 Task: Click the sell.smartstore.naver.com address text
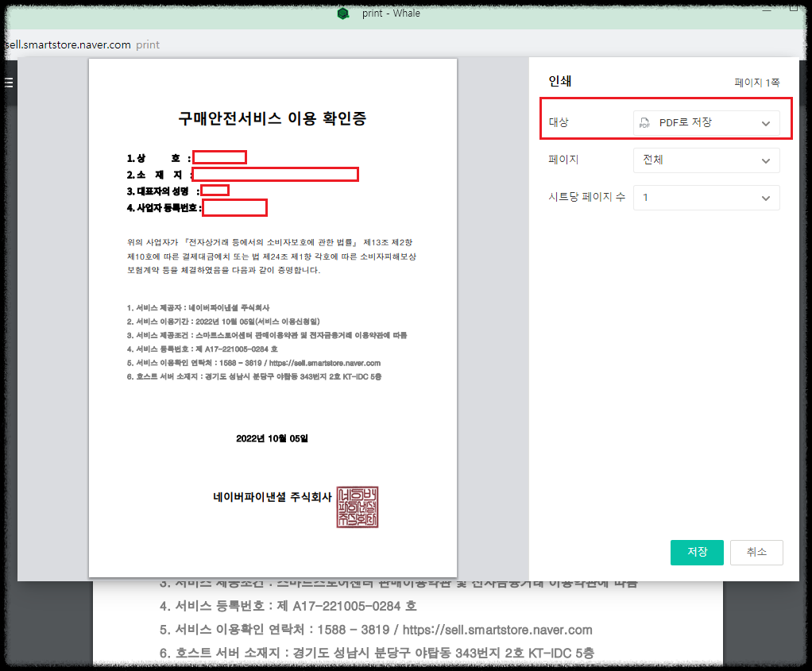(68, 44)
